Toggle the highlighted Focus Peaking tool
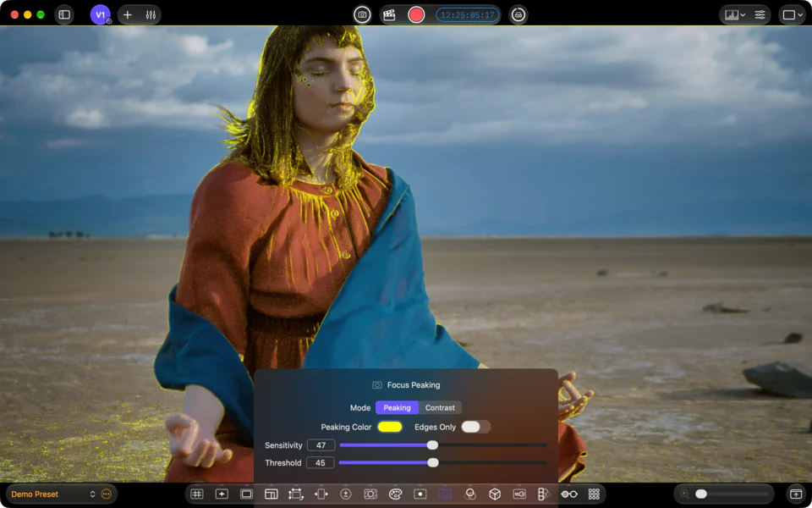The image size is (812, 508). [445, 494]
